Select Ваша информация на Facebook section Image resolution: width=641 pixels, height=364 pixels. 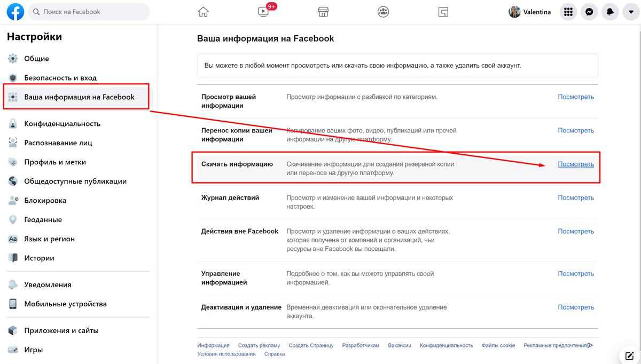pyautogui.click(x=79, y=97)
